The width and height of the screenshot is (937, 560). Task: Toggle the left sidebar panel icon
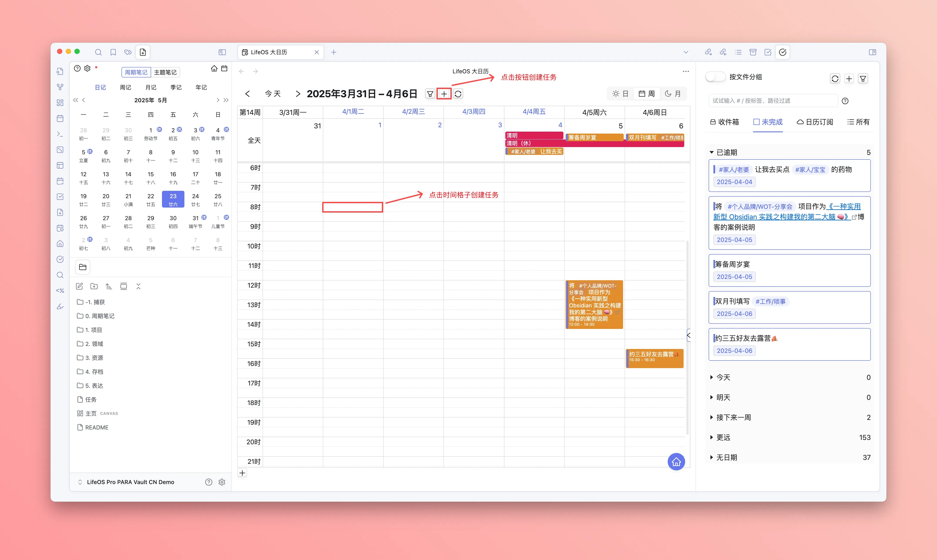point(222,52)
